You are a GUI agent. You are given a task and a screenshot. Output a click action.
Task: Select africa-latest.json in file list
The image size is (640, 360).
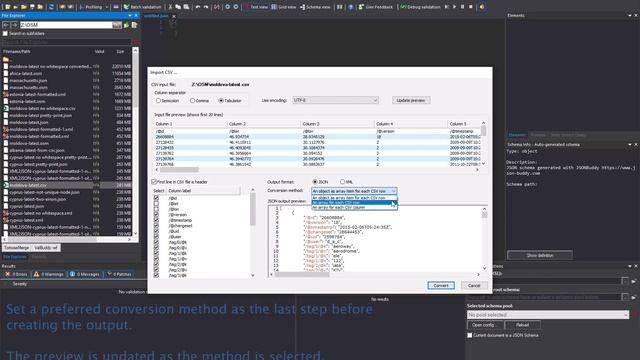[26, 73]
